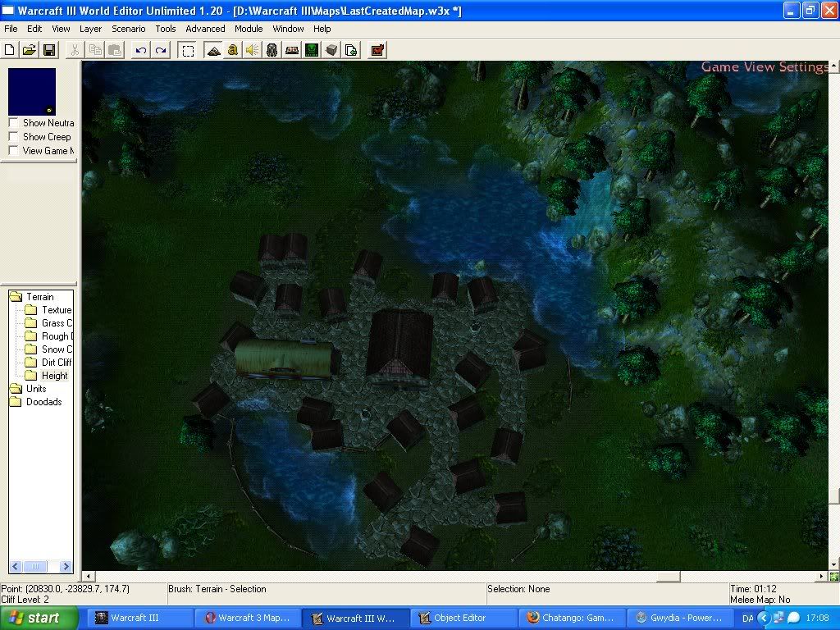
Task: Click the Copy icon in toolbar
Action: pos(95,50)
